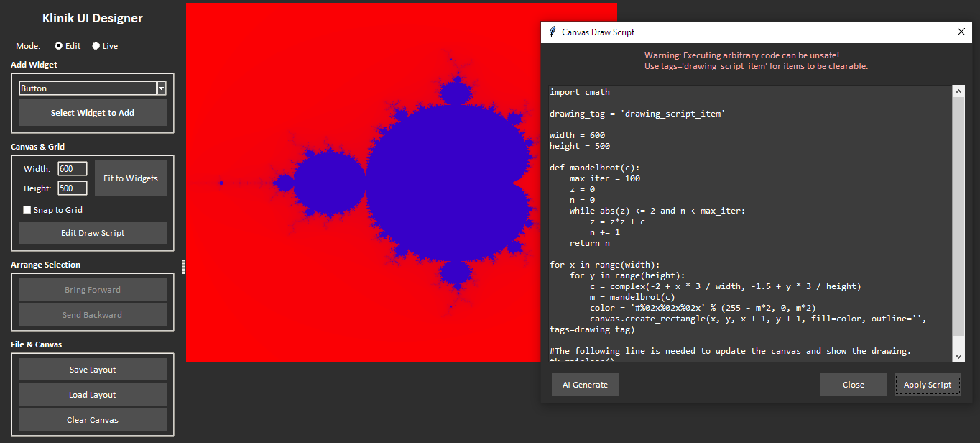Open the widget type dropdown arrow
980x443 pixels.
(x=162, y=88)
